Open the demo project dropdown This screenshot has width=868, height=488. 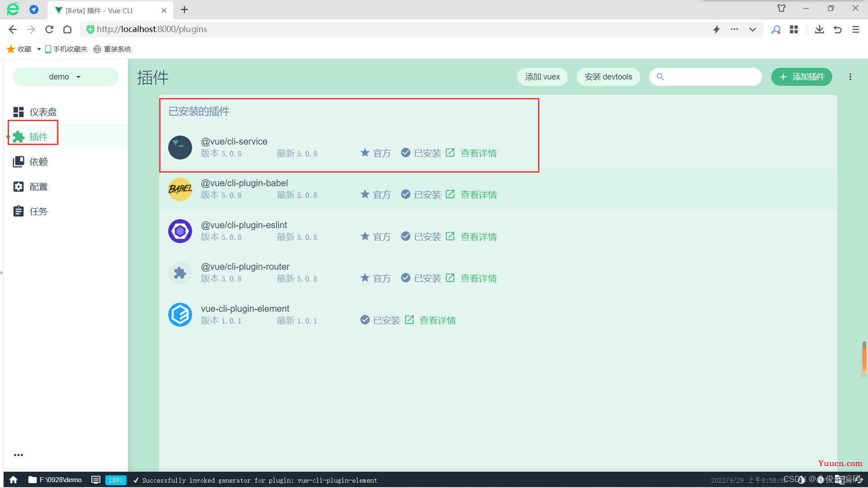tap(66, 77)
